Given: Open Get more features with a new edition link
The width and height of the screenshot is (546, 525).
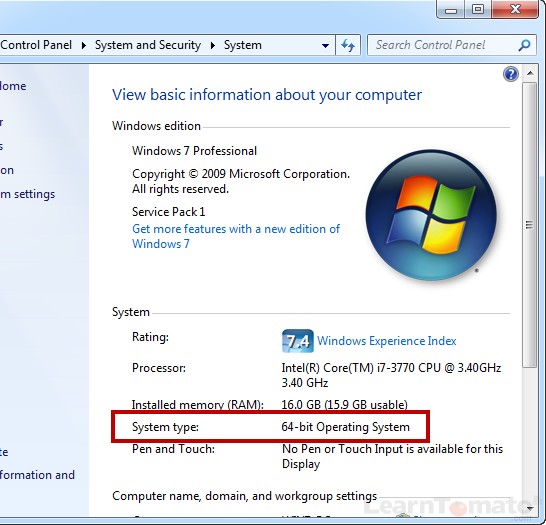Looking at the screenshot, I should click(x=236, y=236).
